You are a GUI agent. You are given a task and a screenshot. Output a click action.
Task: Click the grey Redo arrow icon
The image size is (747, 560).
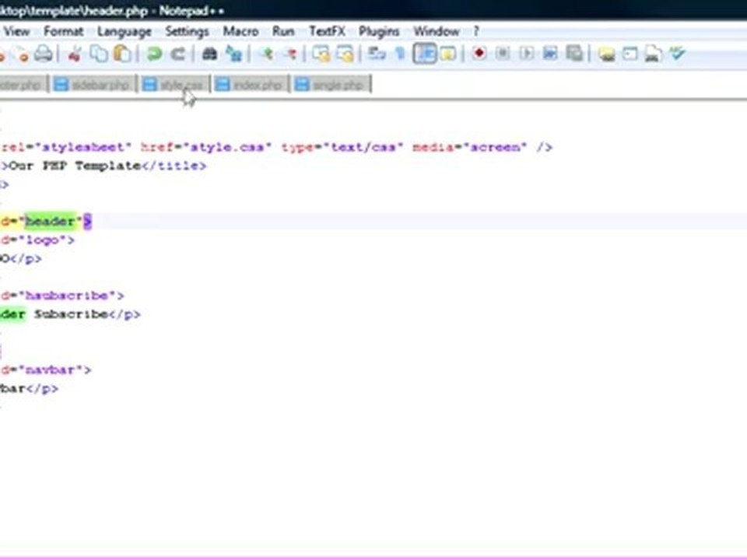click(x=177, y=54)
